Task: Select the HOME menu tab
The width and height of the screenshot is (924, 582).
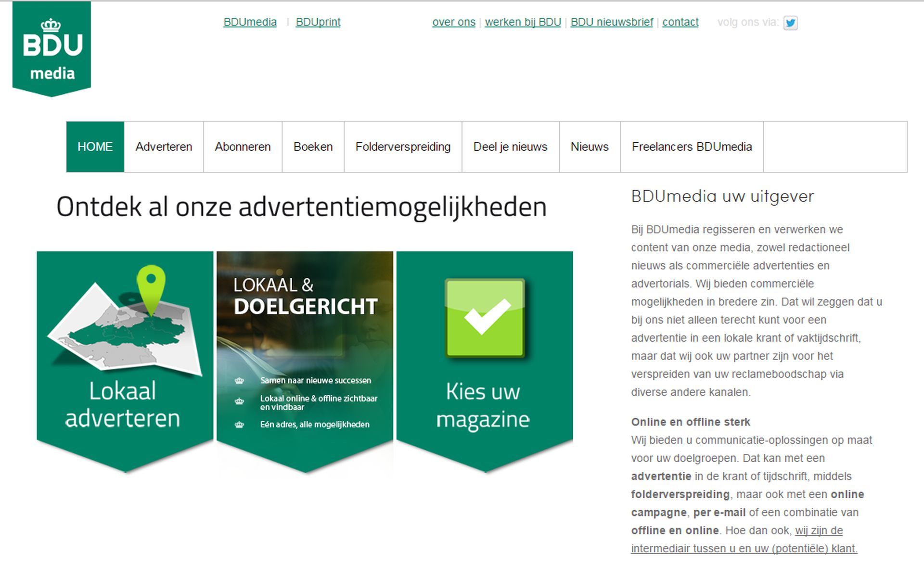Action: [95, 147]
